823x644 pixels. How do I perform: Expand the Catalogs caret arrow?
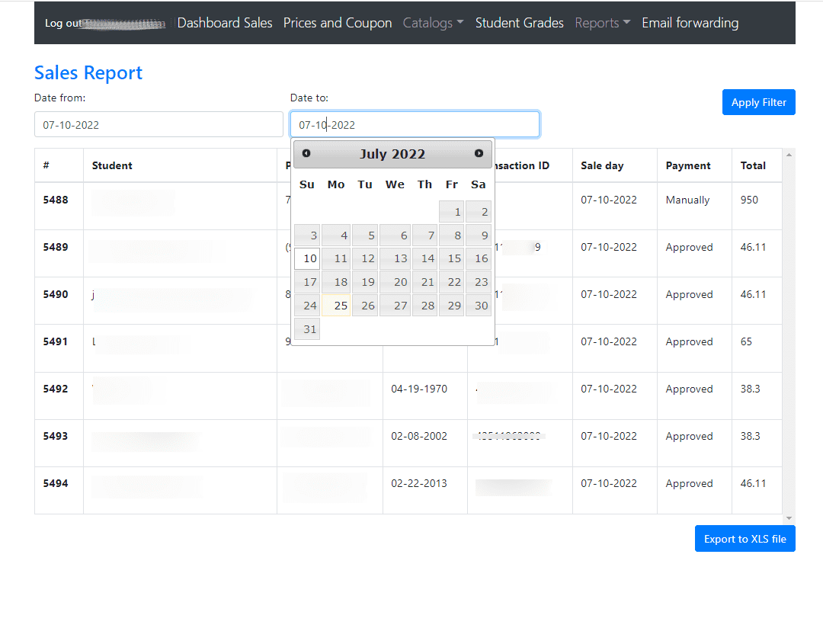pyautogui.click(x=460, y=23)
